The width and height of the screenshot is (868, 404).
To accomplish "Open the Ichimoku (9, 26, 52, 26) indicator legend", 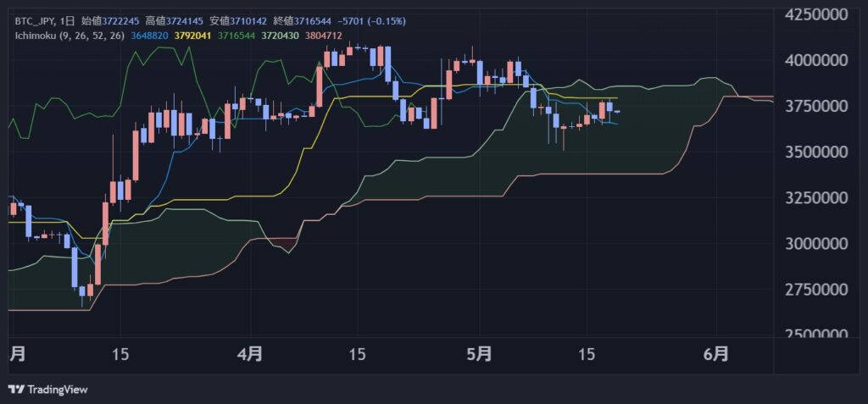I will tap(70, 36).
